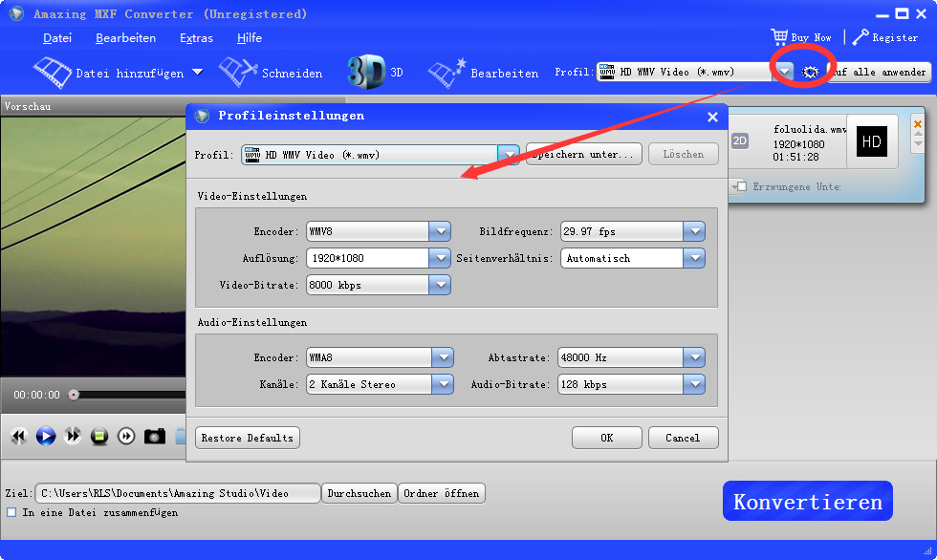Expand the Auflösung 1920*1080 dropdown
The width and height of the screenshot is (937, 560).
click(440, 258)
